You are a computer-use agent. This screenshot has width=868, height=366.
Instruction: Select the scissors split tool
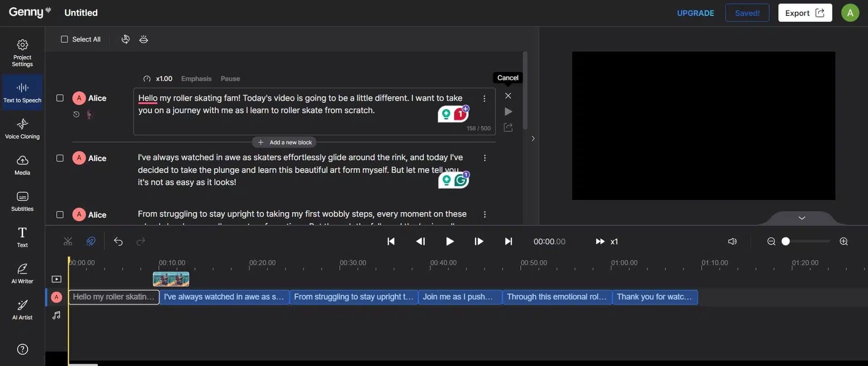(x=68, y=241)
